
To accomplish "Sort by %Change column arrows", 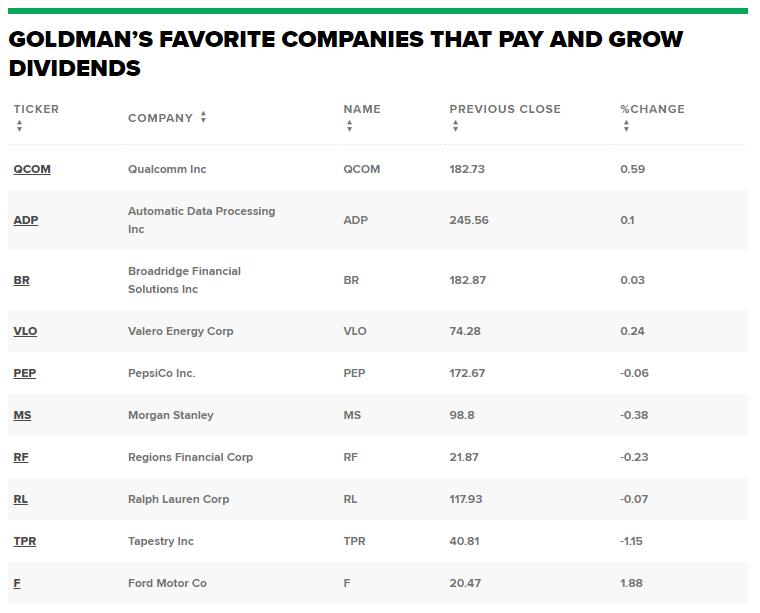I will click(626, 127).
